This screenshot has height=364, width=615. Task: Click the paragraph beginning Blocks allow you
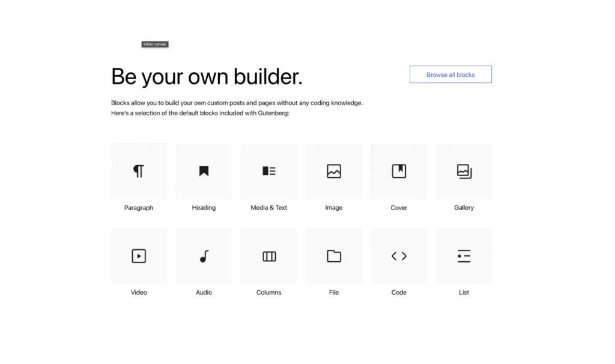[237, 108]
